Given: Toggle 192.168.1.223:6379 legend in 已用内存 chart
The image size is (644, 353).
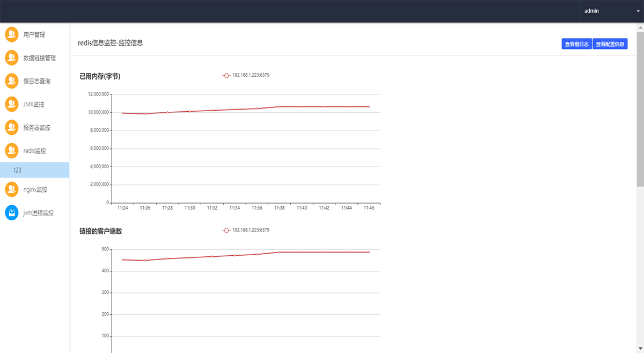Looking at the screenshot, I should [x=246, y=75].
